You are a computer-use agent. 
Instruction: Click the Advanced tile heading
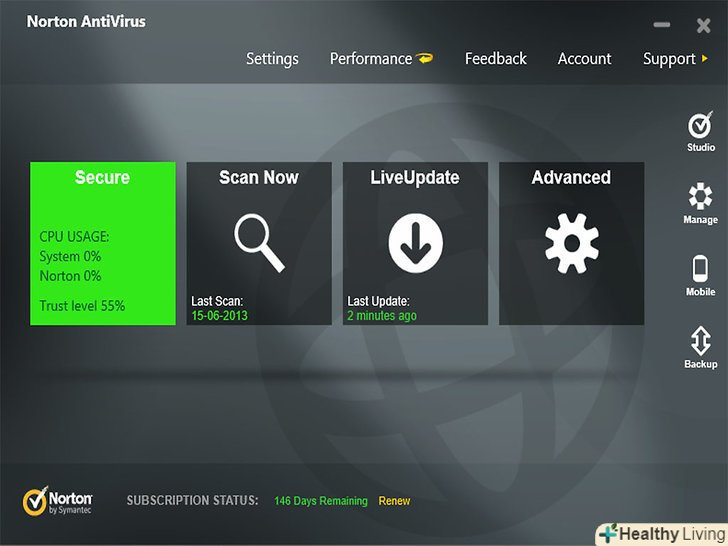pyautogui.click(x=572, y=177)
